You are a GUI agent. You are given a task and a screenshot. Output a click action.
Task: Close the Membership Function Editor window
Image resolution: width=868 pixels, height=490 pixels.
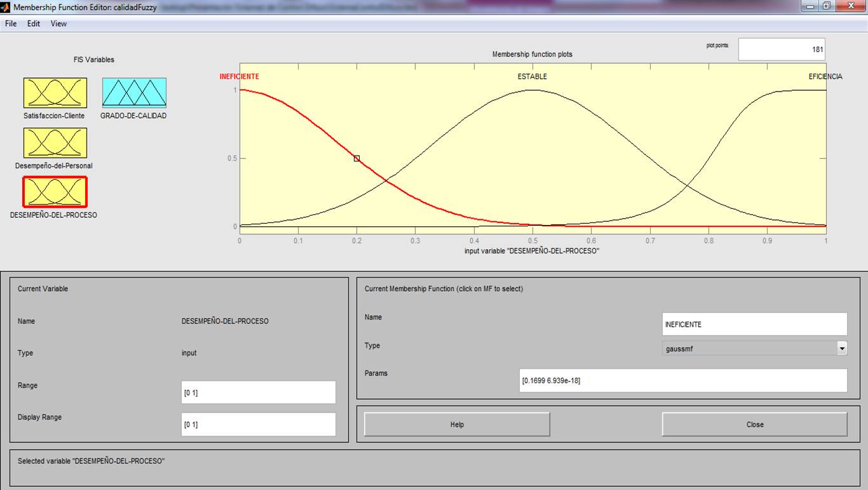click(x=851, y=6)
